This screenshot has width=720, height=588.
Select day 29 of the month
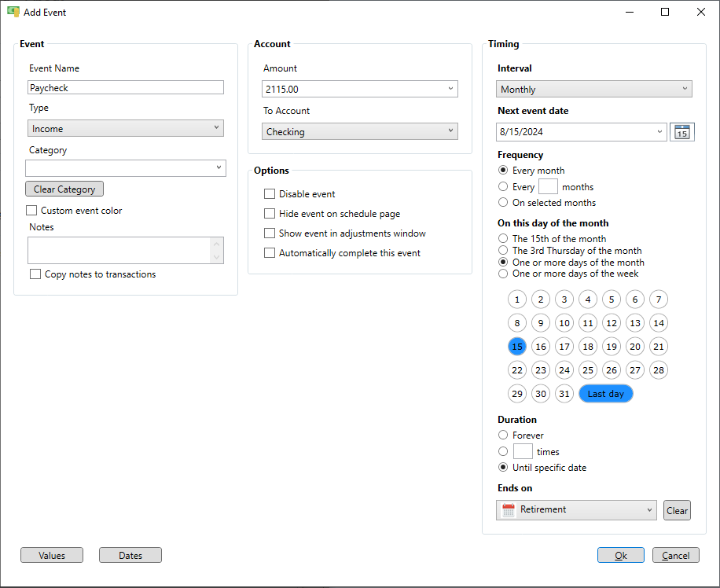517,394
